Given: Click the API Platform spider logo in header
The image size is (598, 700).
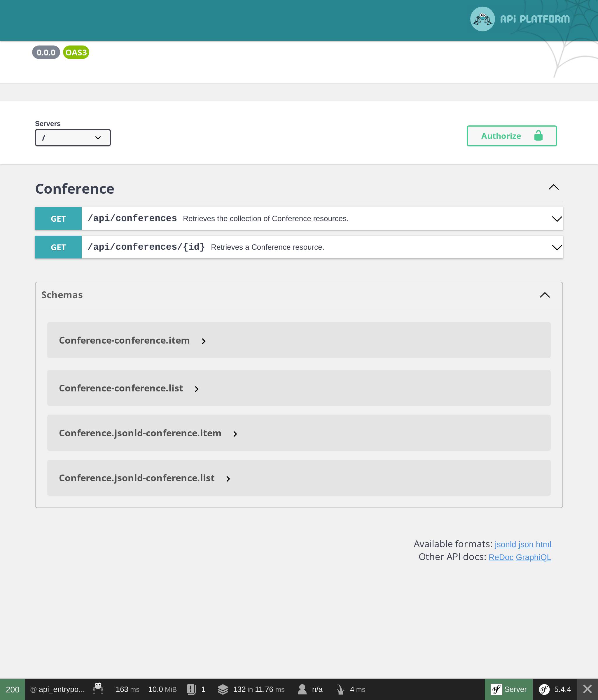Looking at the screenshot, I should (x=482, y=19).
